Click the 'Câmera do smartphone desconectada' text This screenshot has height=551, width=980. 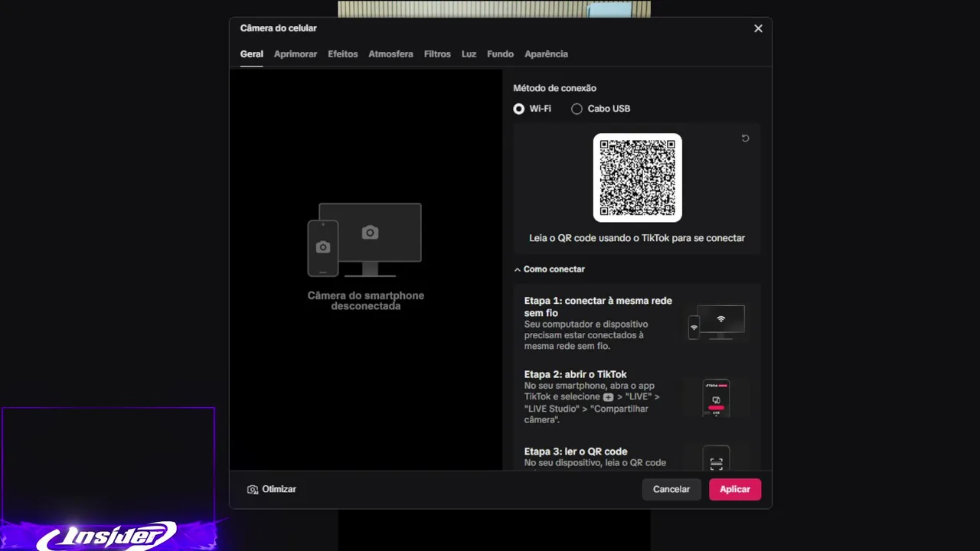366,301
